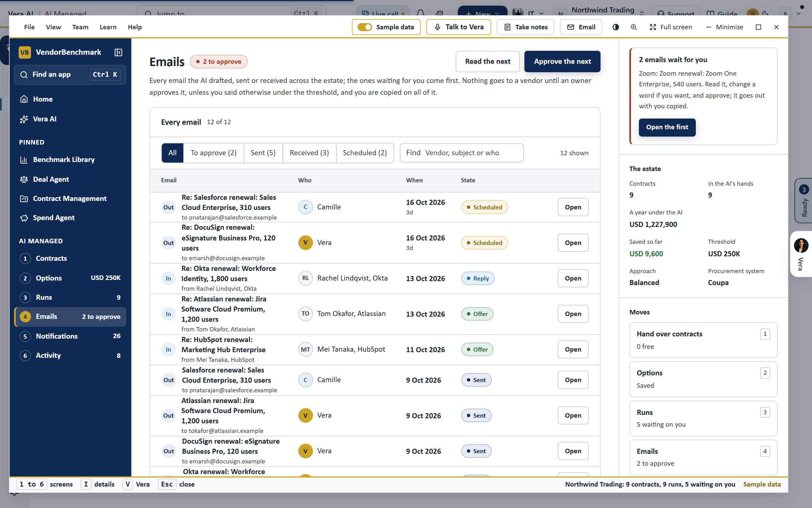This screenshot has width=812, height=508.
Task: Open the Ready side tab with badge 3
Action: pos(804,201)
